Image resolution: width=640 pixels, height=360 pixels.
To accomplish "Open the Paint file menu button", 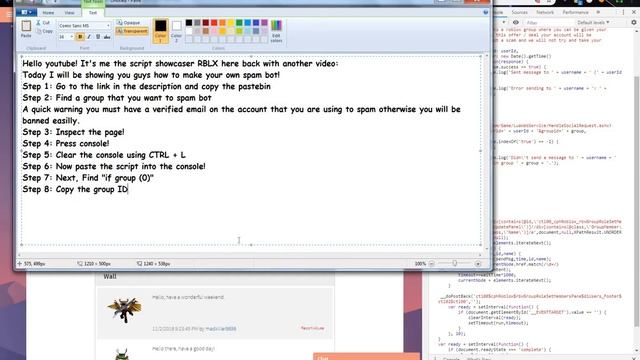I will click(x=27, y=13).
